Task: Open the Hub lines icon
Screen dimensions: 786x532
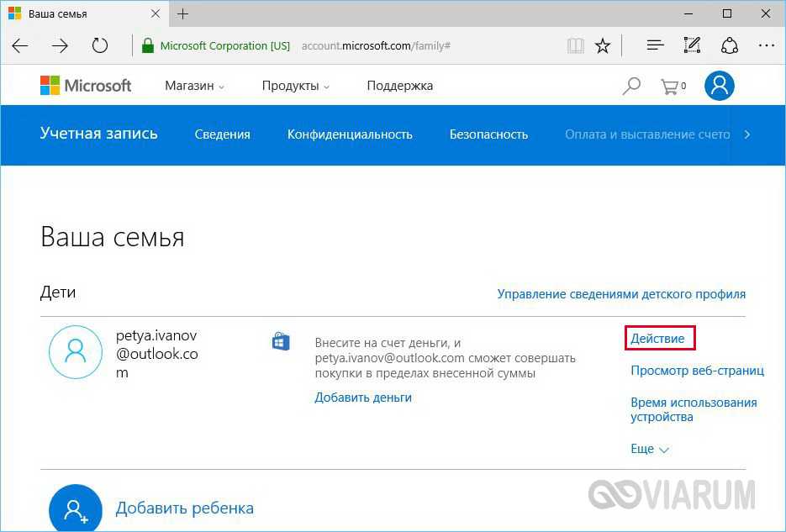Action: click(655, 45)
